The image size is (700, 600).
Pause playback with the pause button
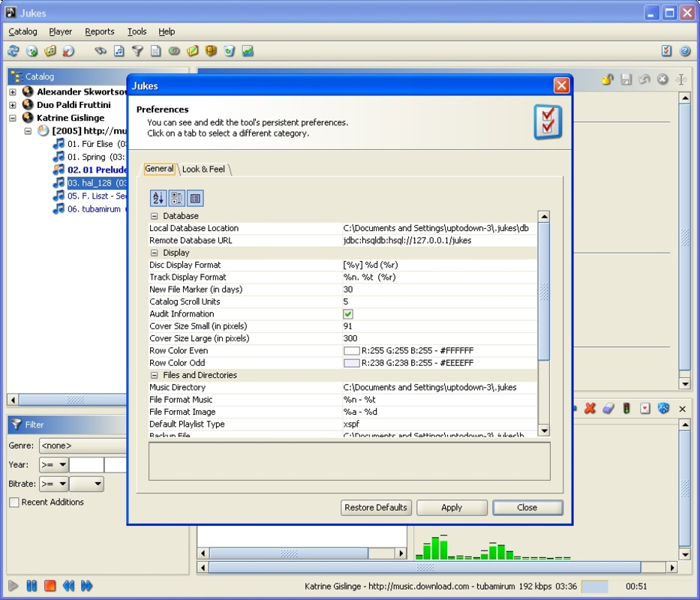click(x=32, y=586)
